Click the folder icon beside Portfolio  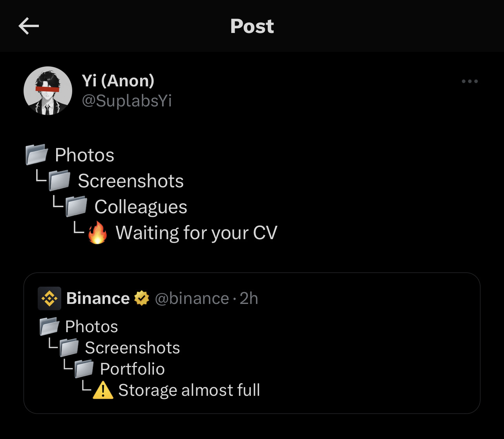click(x=84, y=369)
